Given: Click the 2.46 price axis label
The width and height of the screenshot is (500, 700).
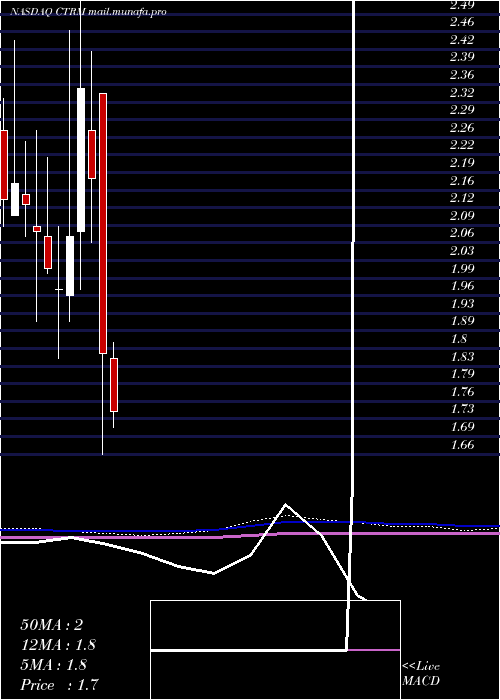Looking at the screenshot, I should click(x=462, y=22).
